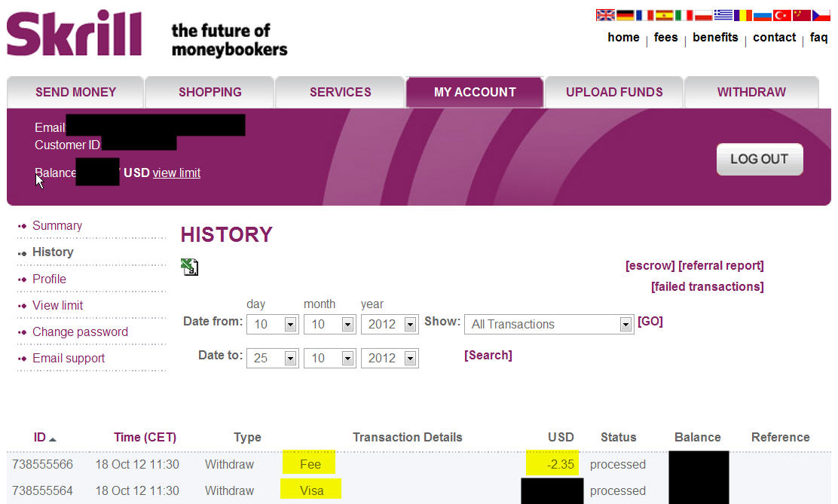
Task: Click processed status in the Visa row
Action: point(617,490)
